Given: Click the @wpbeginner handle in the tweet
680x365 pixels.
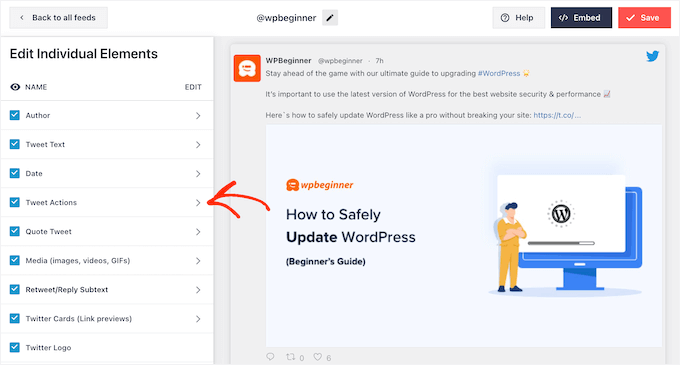Looking at the screenshot, I should click(340, 61).
